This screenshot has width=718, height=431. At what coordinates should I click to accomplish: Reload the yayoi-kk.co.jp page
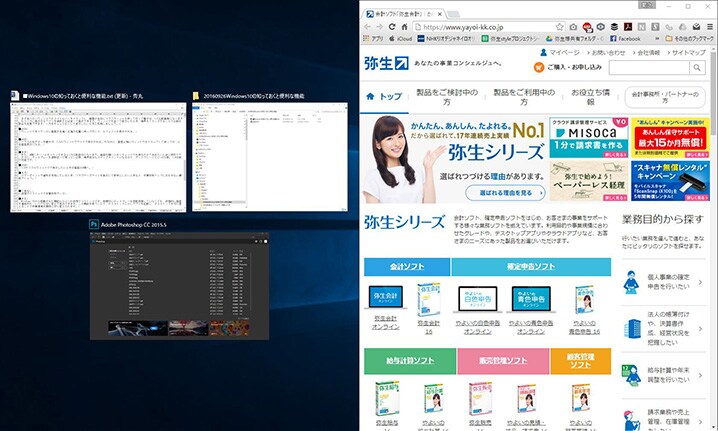pyautogui.click(x=392, y=27)
